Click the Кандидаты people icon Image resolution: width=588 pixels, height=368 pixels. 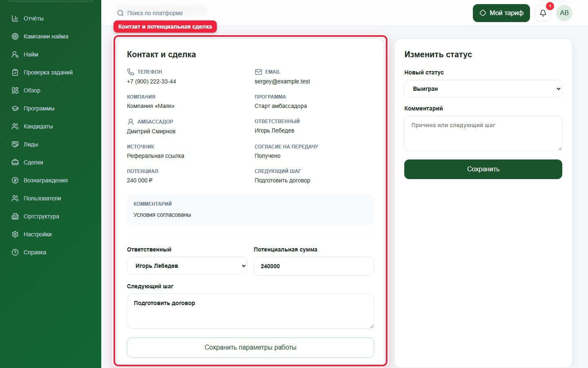(x=15, y=126)
